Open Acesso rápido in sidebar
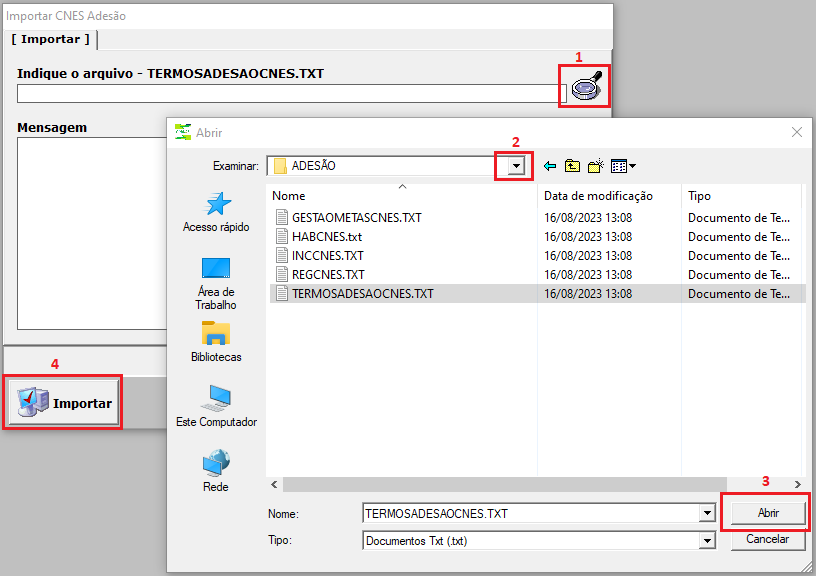Image resolution: width=817 pixels, height=576 pixels. [216, 212]
